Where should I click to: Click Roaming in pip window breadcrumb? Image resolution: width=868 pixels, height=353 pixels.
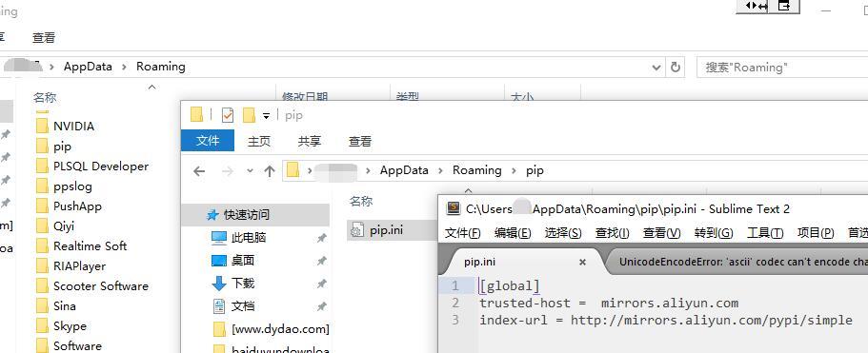pos(476,170)
